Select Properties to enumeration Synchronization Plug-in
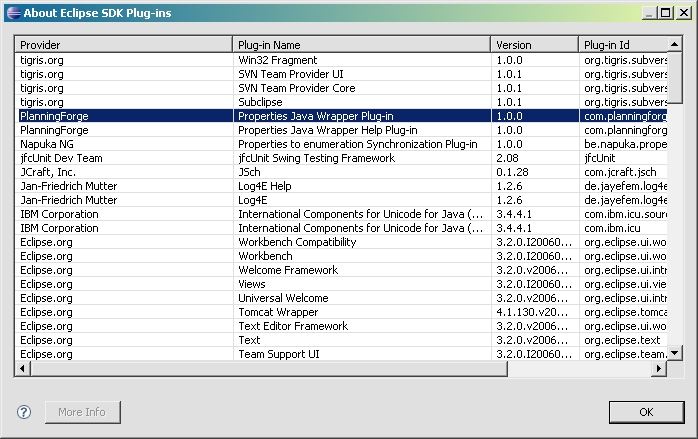 341,144
